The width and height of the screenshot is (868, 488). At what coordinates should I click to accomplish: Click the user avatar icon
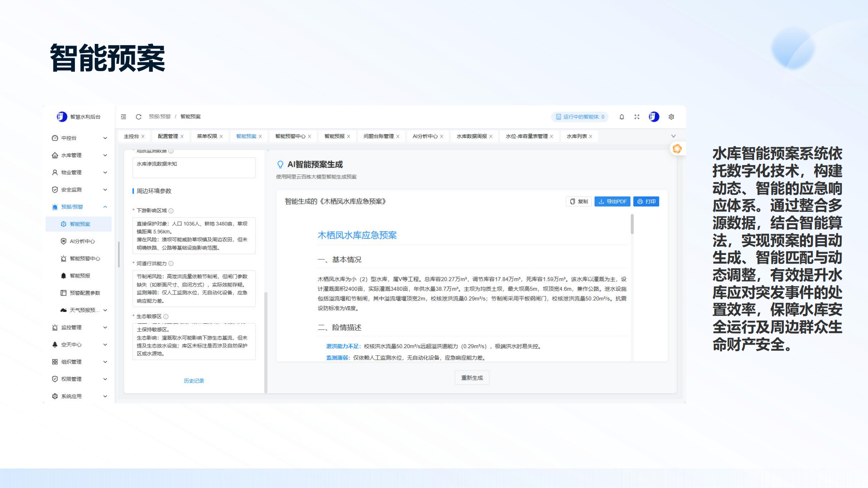coord(654,117)
